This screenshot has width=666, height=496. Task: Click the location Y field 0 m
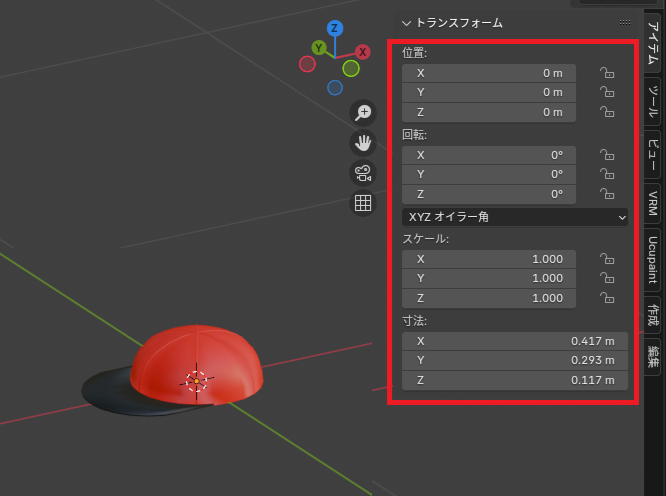[489, 92]
